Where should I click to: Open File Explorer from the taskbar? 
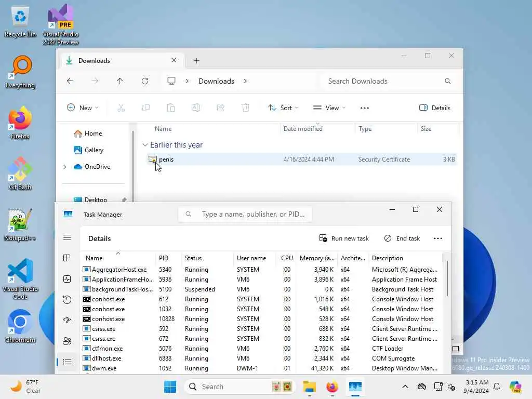click(x=310, y=387)
